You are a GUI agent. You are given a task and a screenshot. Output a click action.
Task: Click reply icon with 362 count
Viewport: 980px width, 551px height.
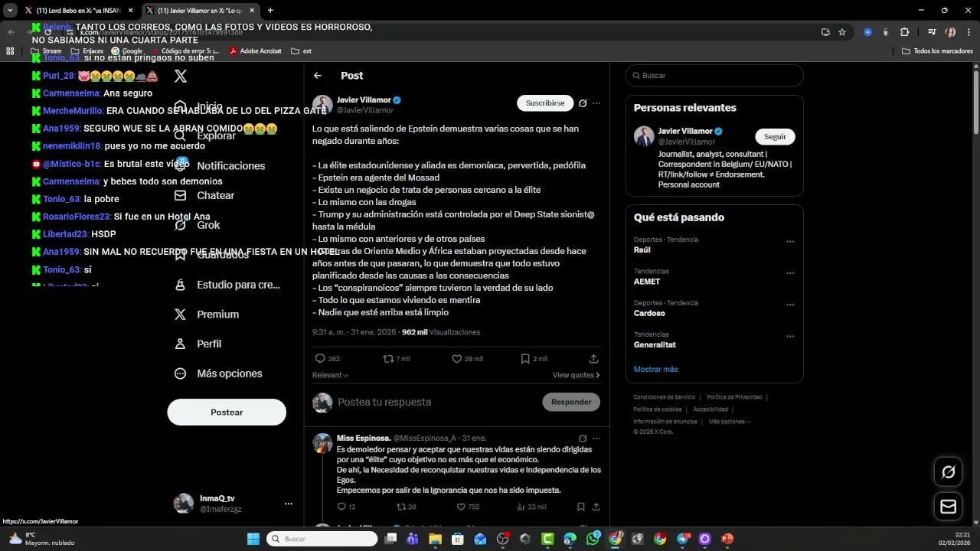click(328, 358)
